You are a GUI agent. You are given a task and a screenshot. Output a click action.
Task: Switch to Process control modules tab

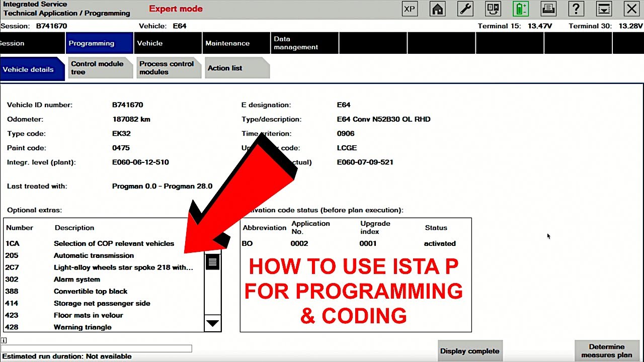(x=169, y=68)
